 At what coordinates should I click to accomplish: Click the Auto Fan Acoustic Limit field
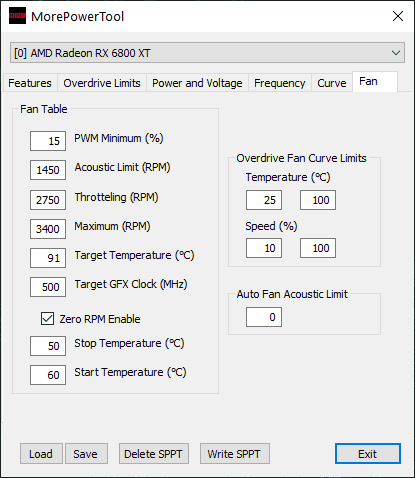[264, 317]
